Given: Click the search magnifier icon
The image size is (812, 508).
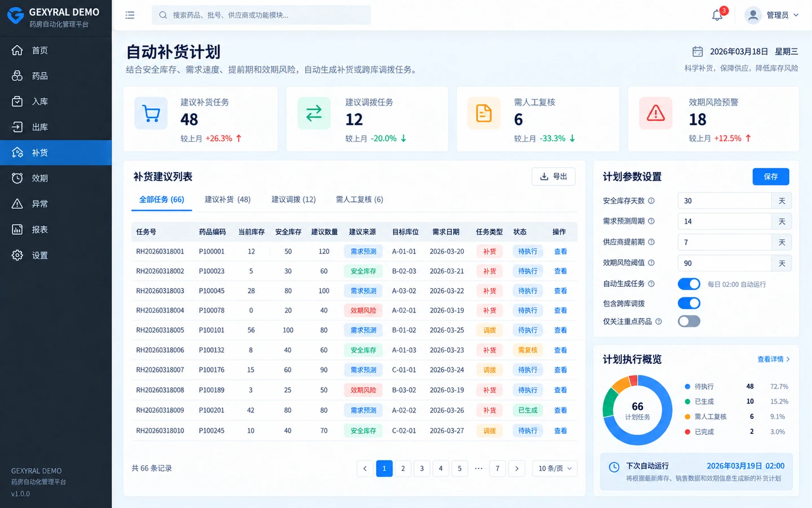Looking at the screenshot, I should coord(163,15).
